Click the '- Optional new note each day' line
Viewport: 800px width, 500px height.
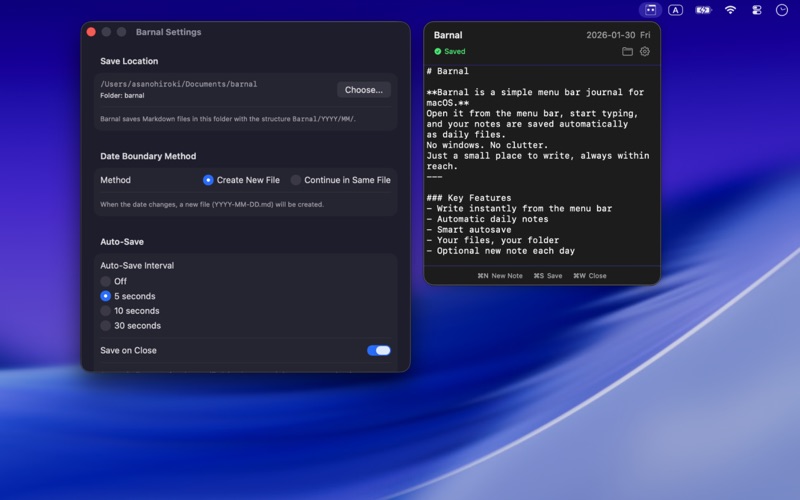pos(501,251)
